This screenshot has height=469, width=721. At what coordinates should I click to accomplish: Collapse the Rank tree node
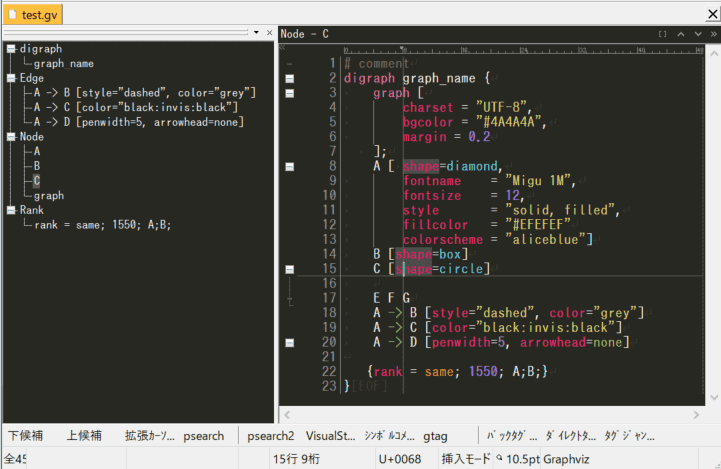11,210
